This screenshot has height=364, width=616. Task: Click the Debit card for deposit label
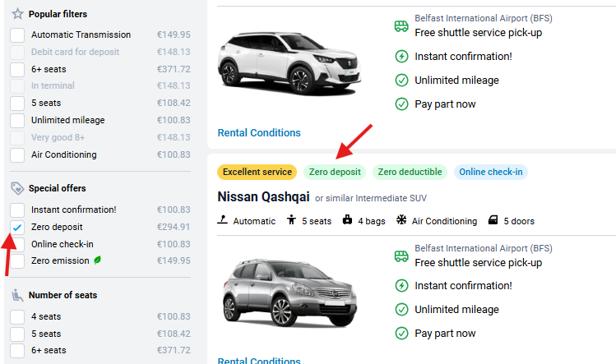pos(75,52)
